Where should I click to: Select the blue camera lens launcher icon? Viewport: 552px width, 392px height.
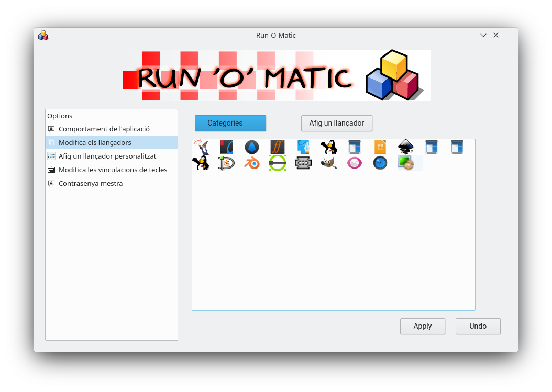pos(380,163)
